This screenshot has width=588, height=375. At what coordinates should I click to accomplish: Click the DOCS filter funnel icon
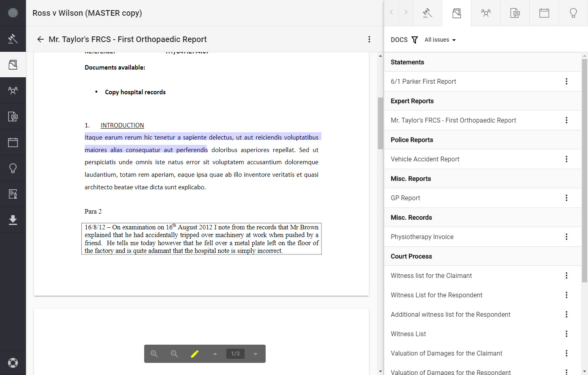coord(415,40)
